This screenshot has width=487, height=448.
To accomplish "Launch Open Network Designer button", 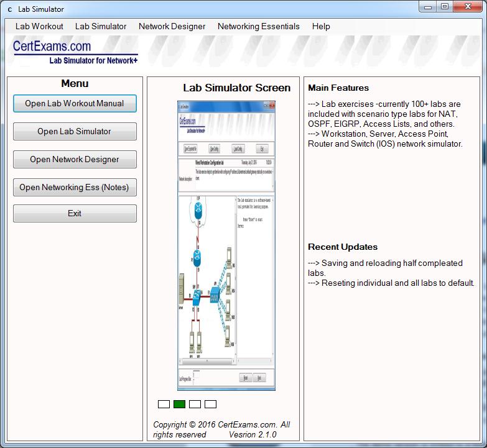I will pyautogui.click(x=75, y=159).
